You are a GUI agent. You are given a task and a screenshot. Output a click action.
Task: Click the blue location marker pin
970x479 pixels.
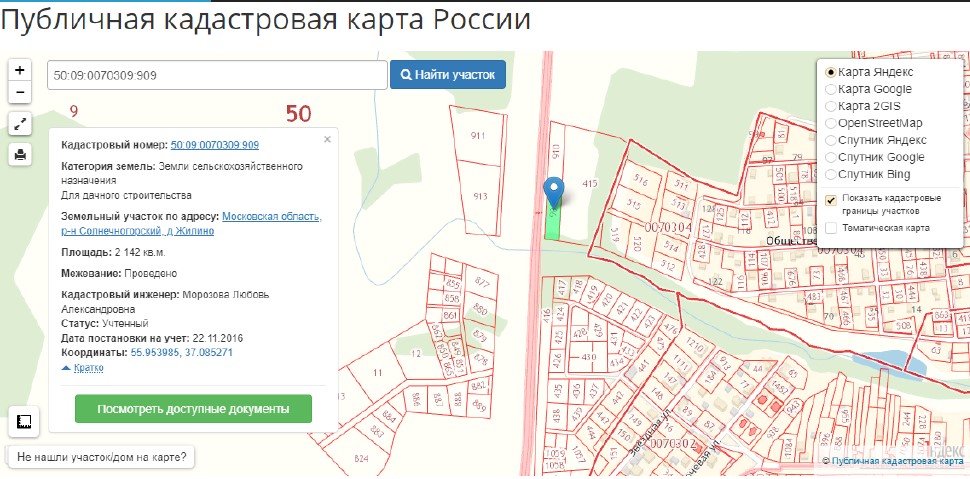pyautogui.click(x=554, y=191)
